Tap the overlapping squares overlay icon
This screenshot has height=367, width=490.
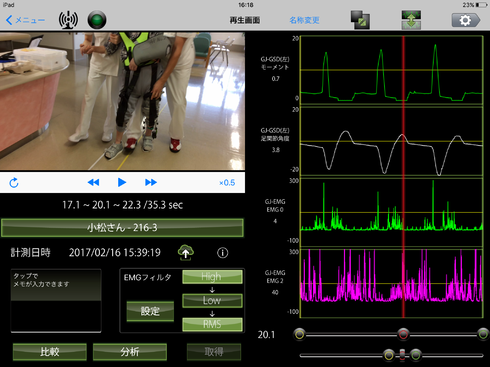point(360,20)
